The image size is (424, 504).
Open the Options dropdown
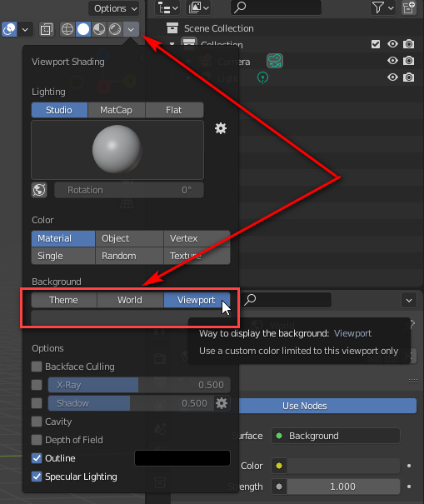[x=114, y=8]
